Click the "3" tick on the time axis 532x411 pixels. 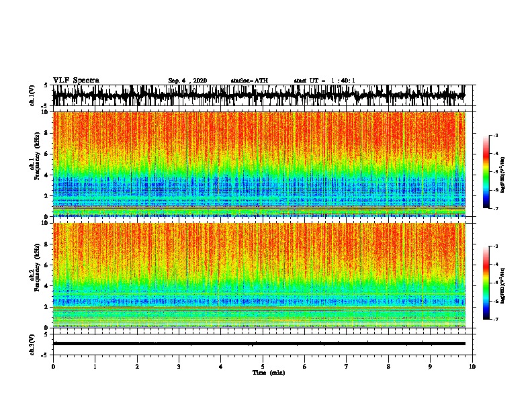pyautogui.click(x=179, y=367)
